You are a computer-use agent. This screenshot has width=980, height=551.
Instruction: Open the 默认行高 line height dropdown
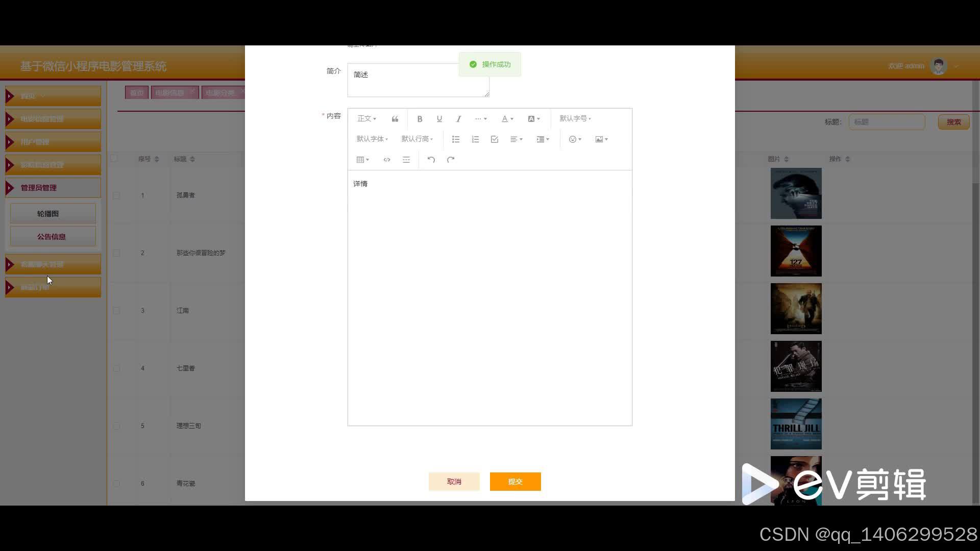coord(417,139)
